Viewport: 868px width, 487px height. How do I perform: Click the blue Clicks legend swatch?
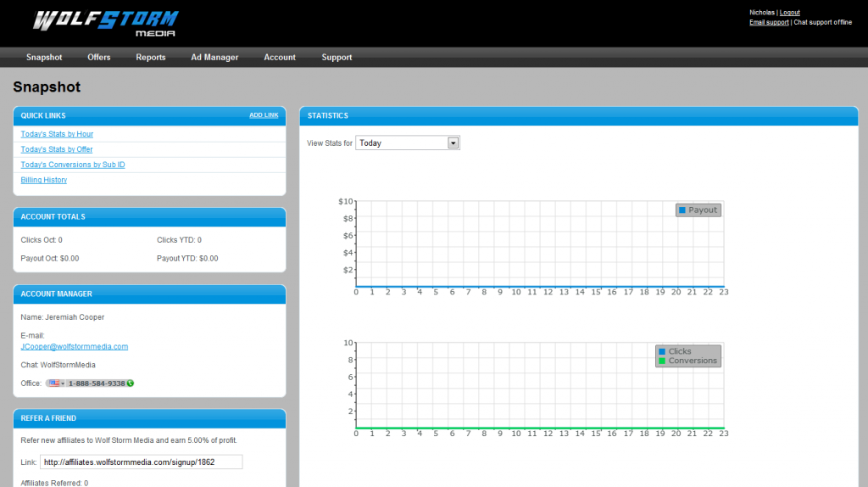662,351
